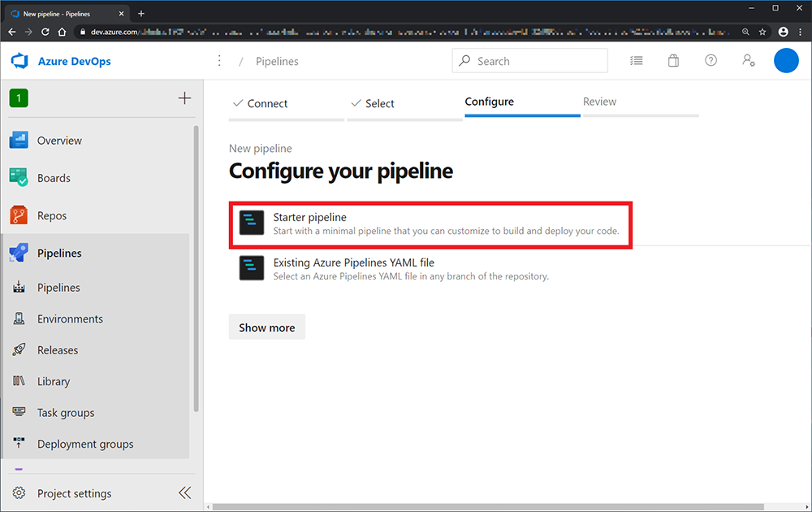The image size is (812, 512).
Task: Click the sidebar vertical scrollbar
Action: pos(197,268)
